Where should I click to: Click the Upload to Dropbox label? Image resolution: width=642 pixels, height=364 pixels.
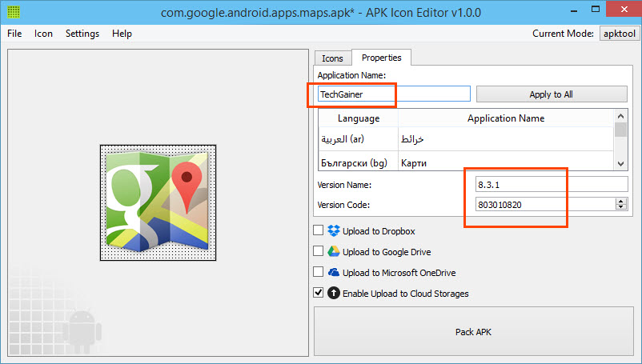(x=379, y=231)
